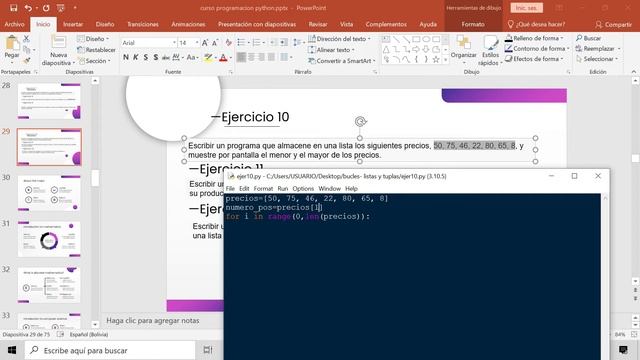Image resolution: width=640 pixels, height=360 pixels.
Task: Save the presentation with the floppy icon
Action: (x=13, y=8)
